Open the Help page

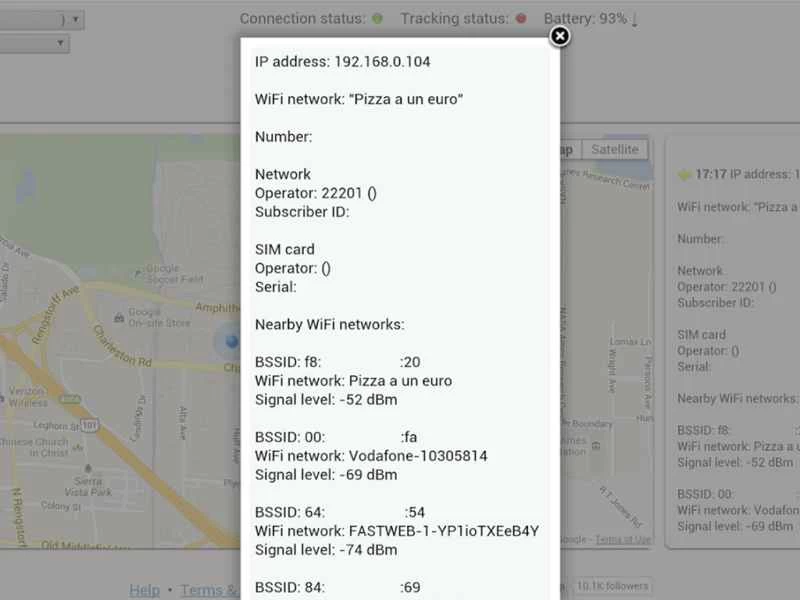(144, 590)
